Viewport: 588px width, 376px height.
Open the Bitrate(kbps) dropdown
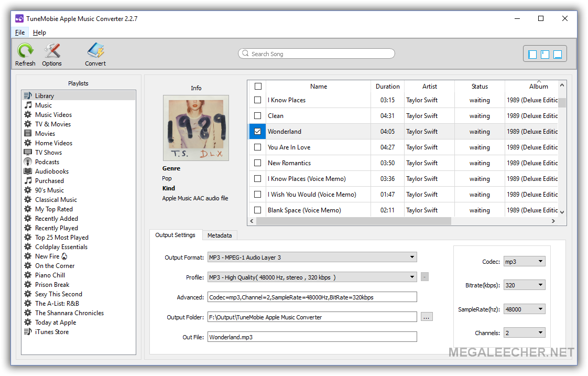tap(524, 285)
